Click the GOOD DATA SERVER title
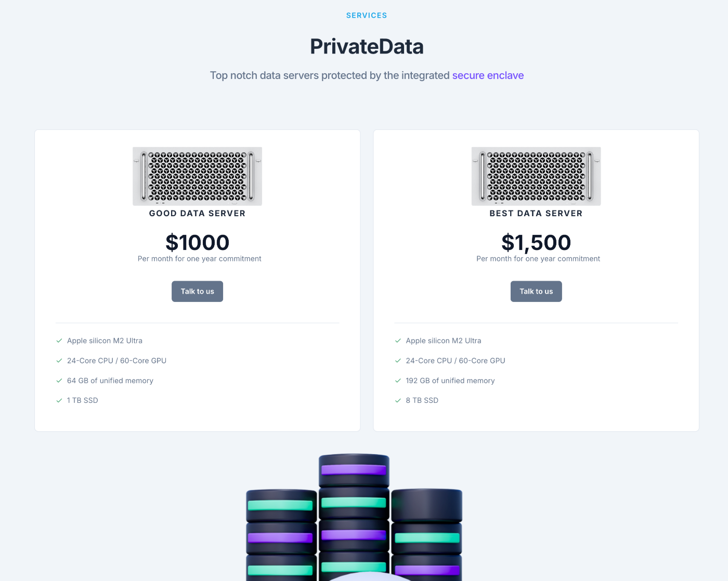This screenshot has width=728, height=581. pos(197,214)
